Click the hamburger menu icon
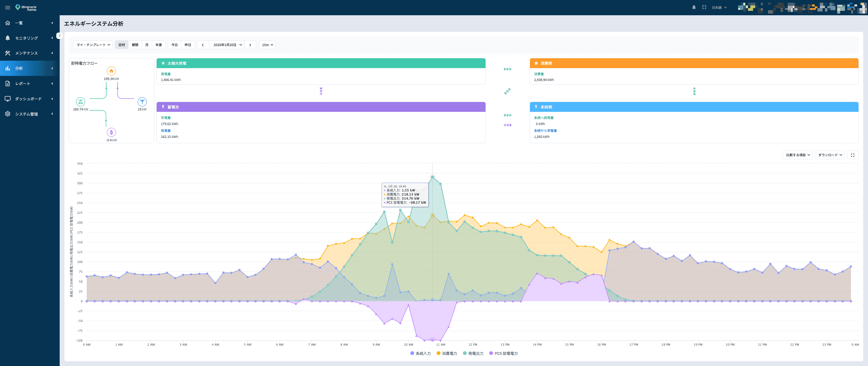Image resolution: width=868 pixels, height=366 pixels. point(7,7)
